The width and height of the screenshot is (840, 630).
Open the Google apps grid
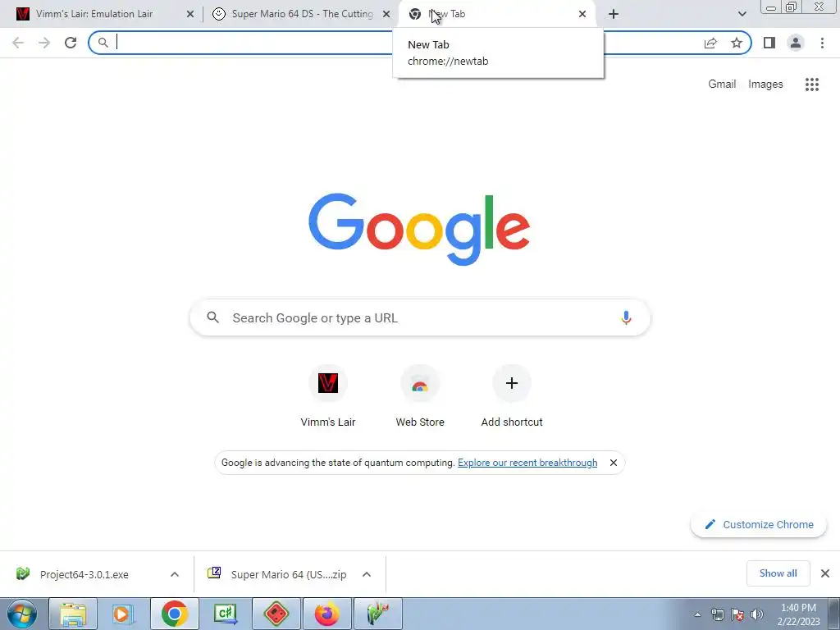[812, 84]
